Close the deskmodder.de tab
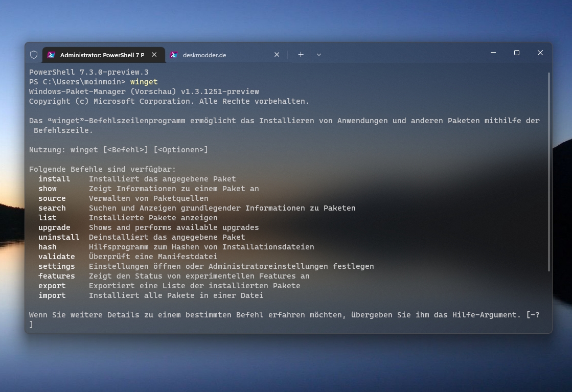This screenshot has height=392, width=572. [277, 55]
